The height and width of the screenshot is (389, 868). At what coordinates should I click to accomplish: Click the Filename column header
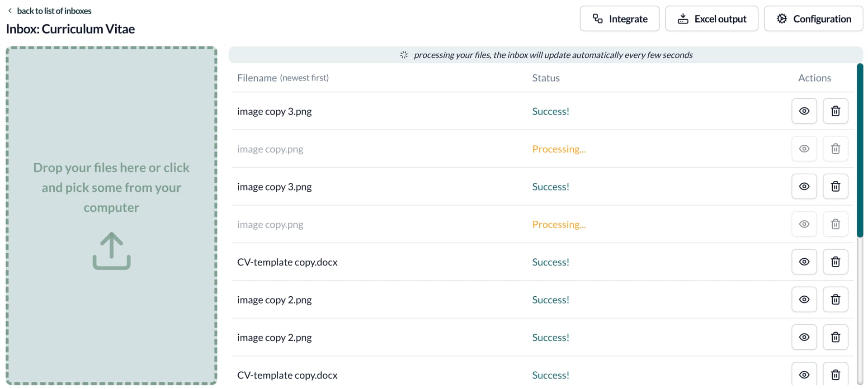(257, 78)
